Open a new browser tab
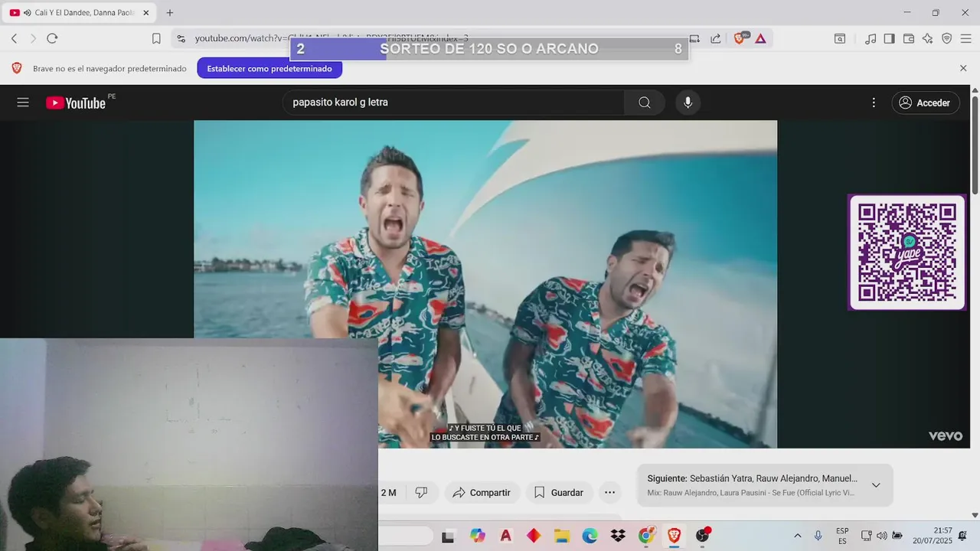 pos(170,13)
